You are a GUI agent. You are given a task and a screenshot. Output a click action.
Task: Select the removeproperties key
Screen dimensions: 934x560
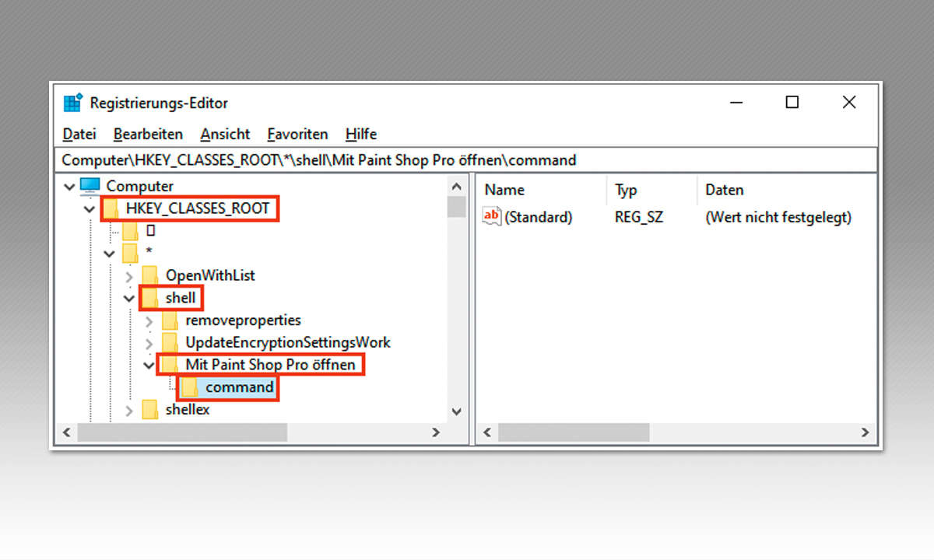tap(243, 320)
